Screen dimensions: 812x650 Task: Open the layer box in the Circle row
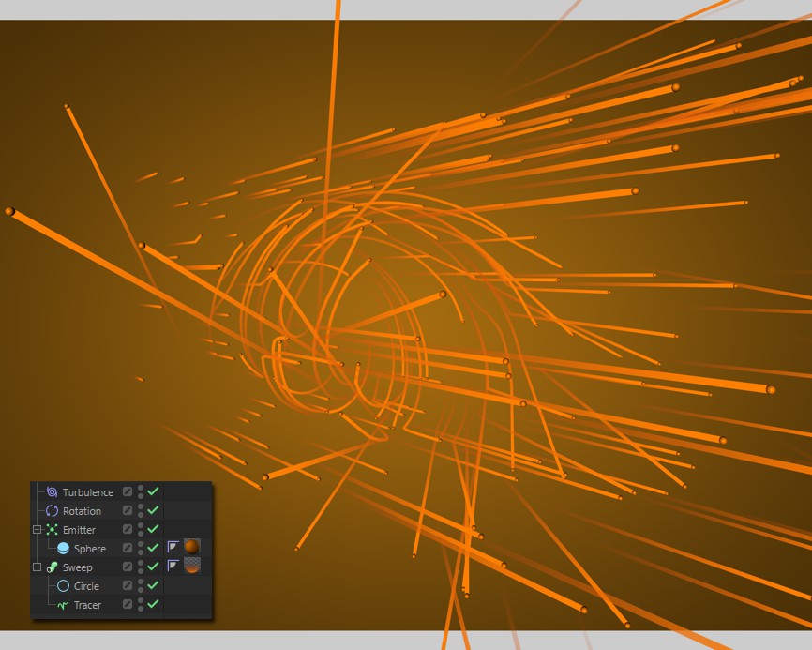[128, 585]
